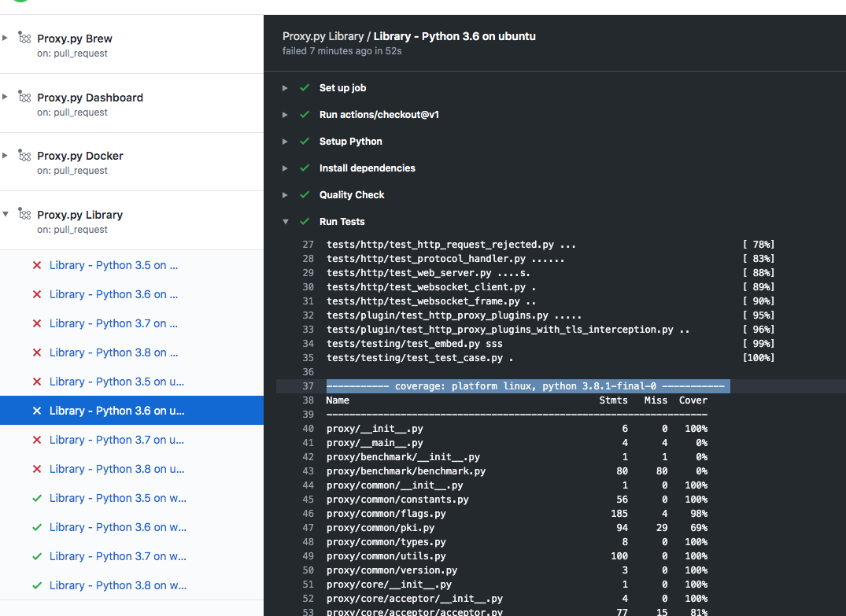Click the Proxy.py Docker workflow title

[79, 156]
